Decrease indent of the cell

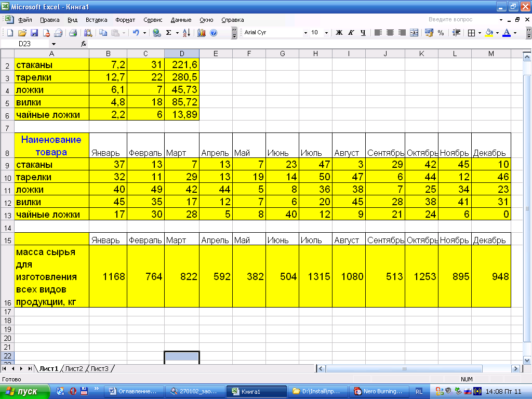(x=456, y=33)
